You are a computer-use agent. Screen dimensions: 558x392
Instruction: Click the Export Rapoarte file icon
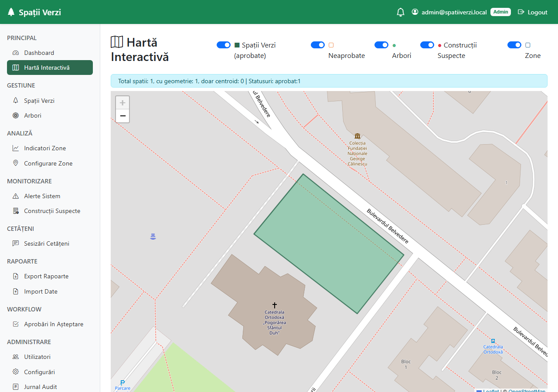(x=16, y=276)
